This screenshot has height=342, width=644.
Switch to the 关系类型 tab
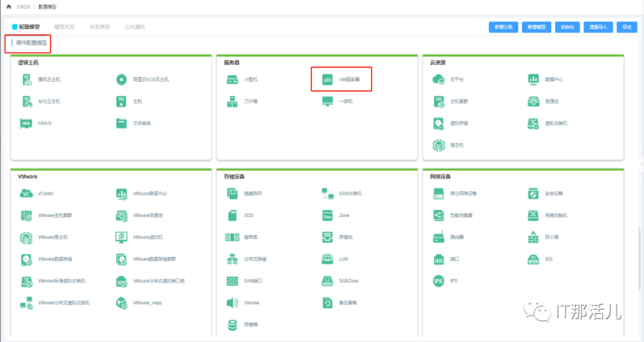tap(100, 27)
